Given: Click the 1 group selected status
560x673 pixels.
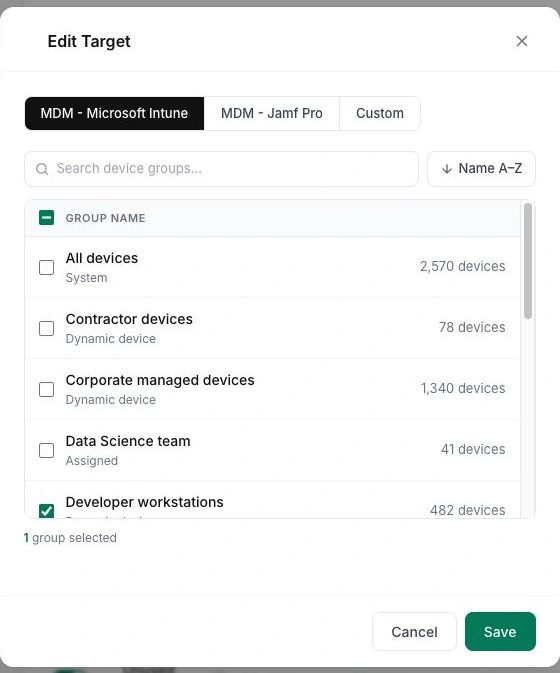Looking at the screenshot, I should pos(70,538).
